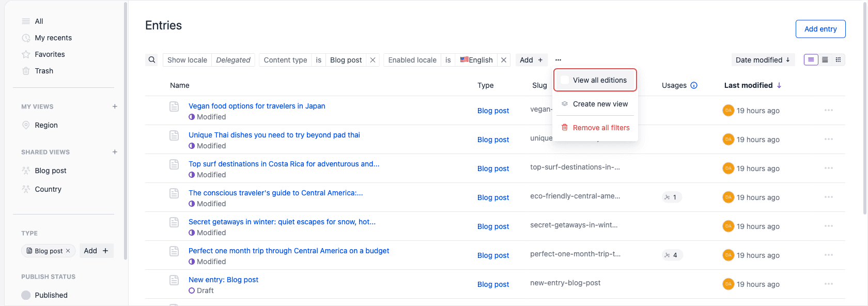Viewport: 868px width, 306px height.
Task: Click usages badge showing 1
Action: click(672, 197)
